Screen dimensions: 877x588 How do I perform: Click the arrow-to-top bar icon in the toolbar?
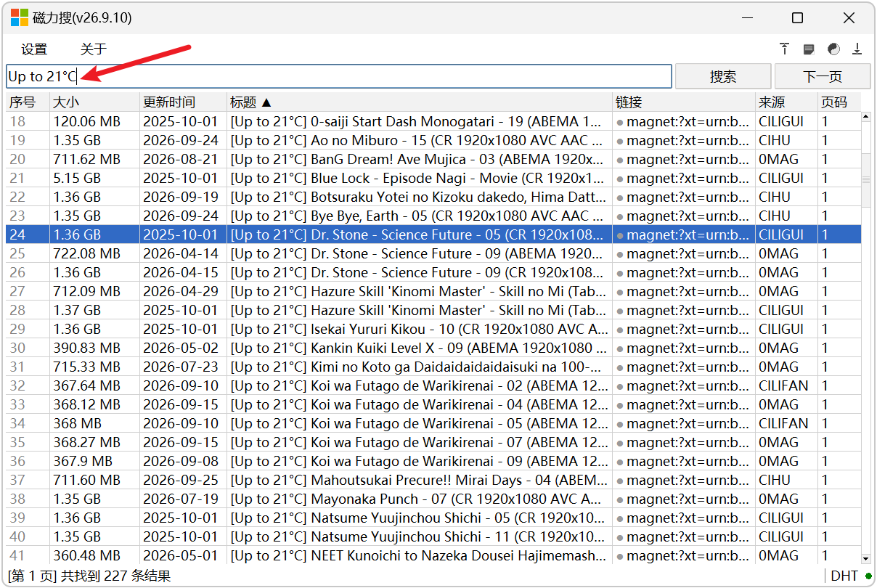pyautogui.click(x=785, y=49)
